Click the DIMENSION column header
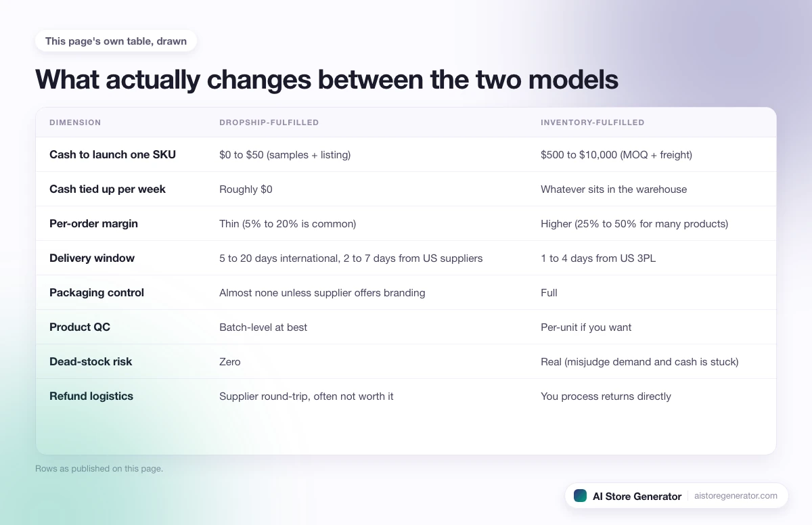Screen dimensions: 812x525 [75, 122]
